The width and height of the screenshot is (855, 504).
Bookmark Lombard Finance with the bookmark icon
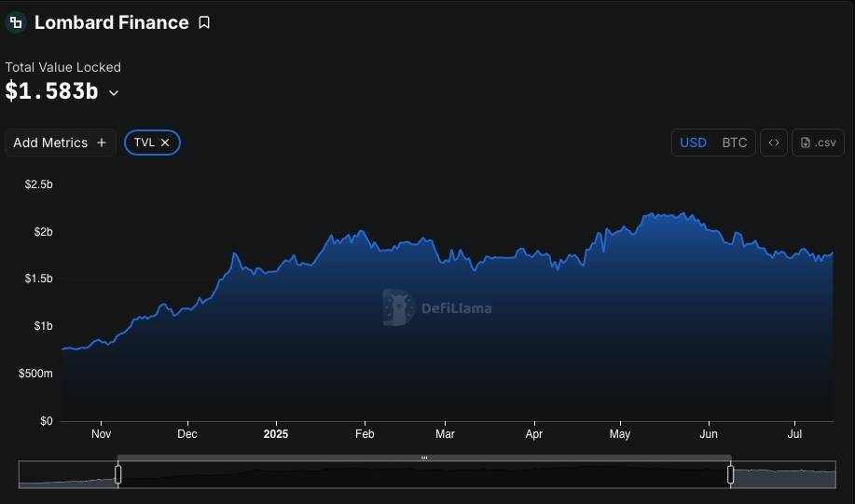[x=204, y=22]
